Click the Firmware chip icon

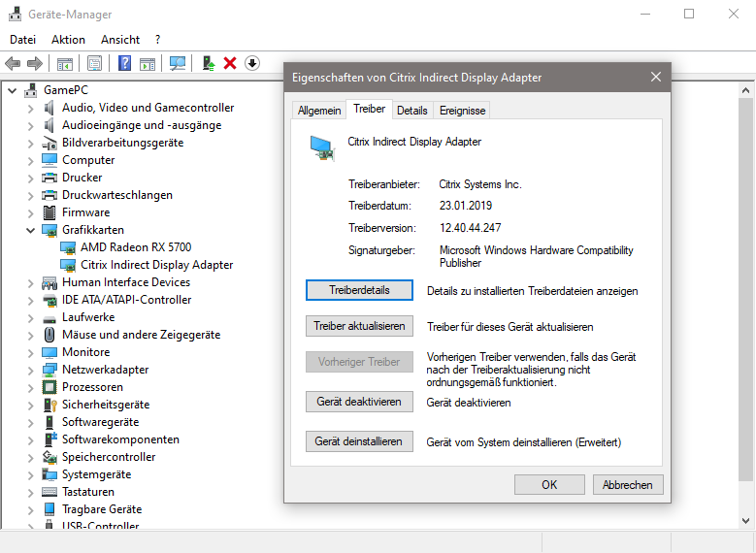(x=49, y=212)
